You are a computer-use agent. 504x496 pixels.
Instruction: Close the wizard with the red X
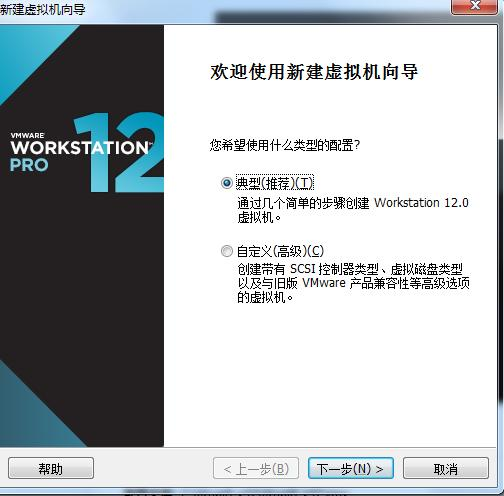[474, 6]
